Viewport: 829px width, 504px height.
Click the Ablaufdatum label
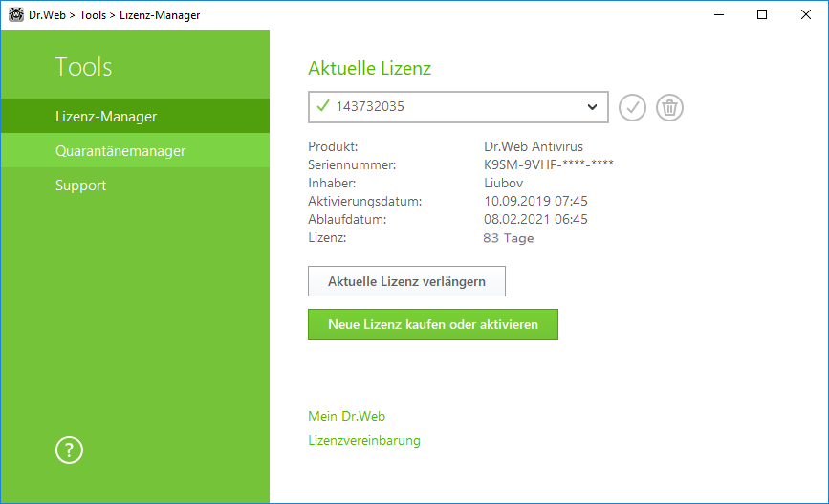point(347,219)
